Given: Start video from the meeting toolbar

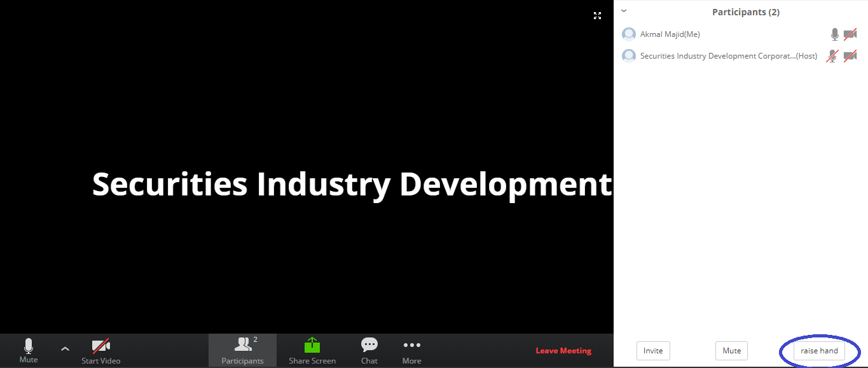Looking at the screenshot, I should point(101,351).
